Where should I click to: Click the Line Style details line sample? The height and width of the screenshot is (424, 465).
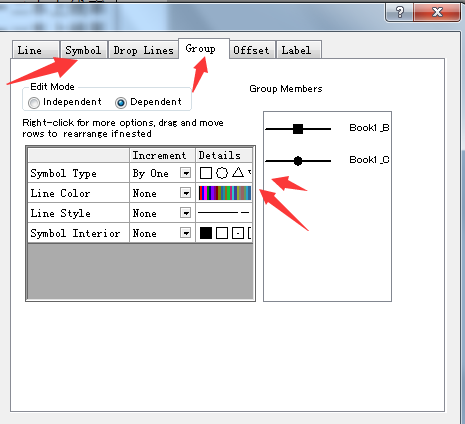coord(224,212)
